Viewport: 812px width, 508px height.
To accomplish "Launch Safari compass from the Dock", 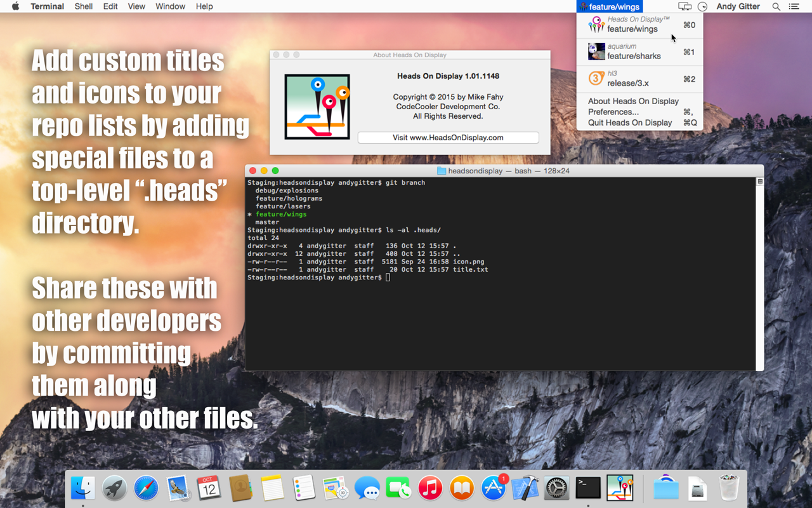I will pyautogui.click(x=146, y=488).
